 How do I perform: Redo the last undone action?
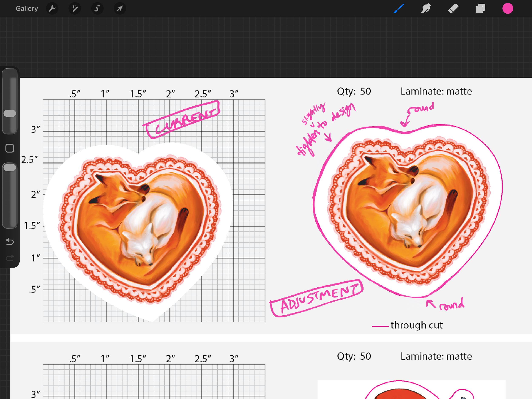pos(10,258)
